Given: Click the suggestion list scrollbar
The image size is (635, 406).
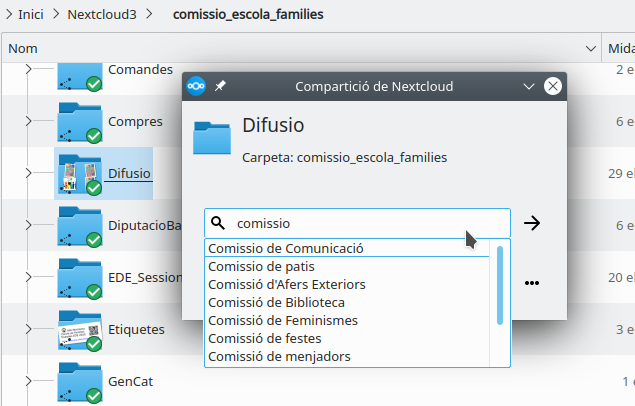Looking at the screenshot, I should pos(500,285).
